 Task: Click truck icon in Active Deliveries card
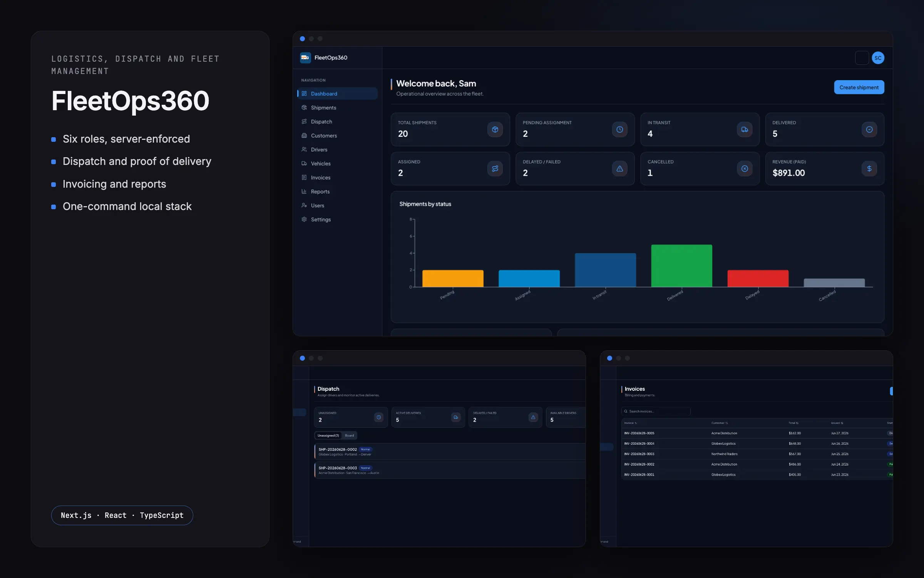pos(456,417)
